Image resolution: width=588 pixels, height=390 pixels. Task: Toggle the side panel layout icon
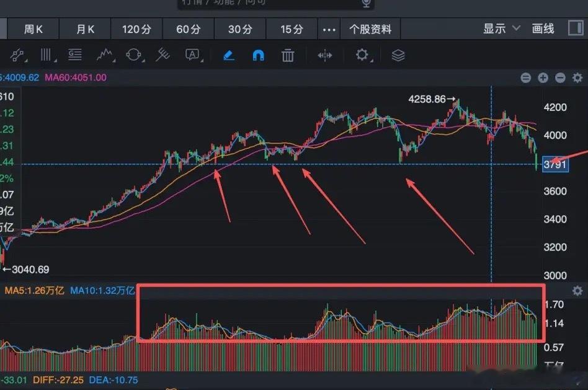pos(576,28)
